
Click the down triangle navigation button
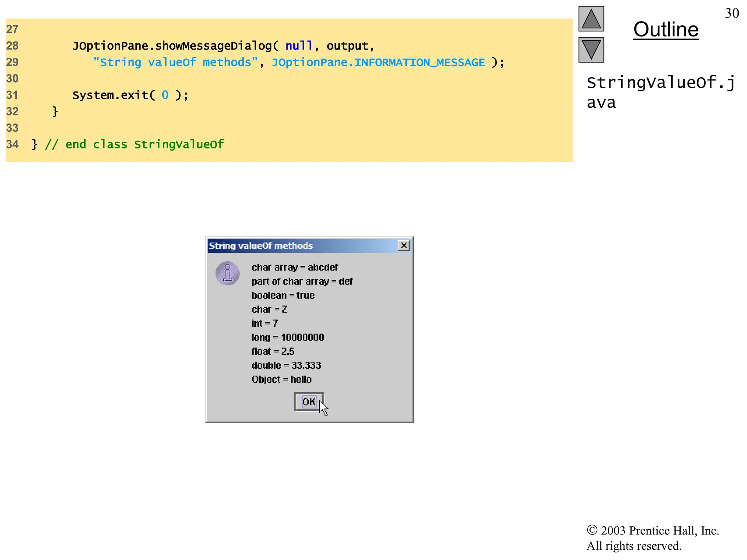(x=591, y=50)
